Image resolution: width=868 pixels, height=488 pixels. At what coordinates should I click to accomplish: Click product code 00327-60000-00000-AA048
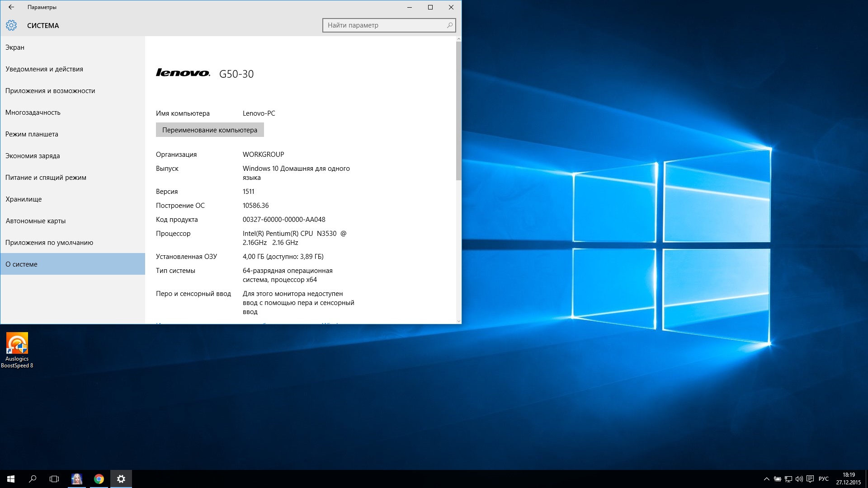click(x=284, y=220)
